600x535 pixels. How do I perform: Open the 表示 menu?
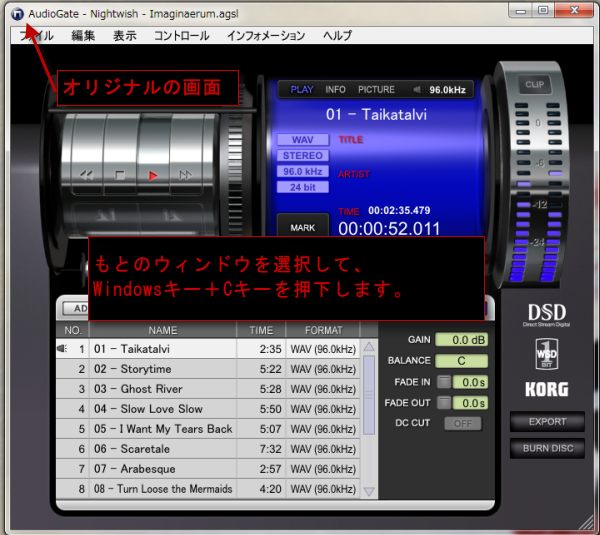point(125,35)
